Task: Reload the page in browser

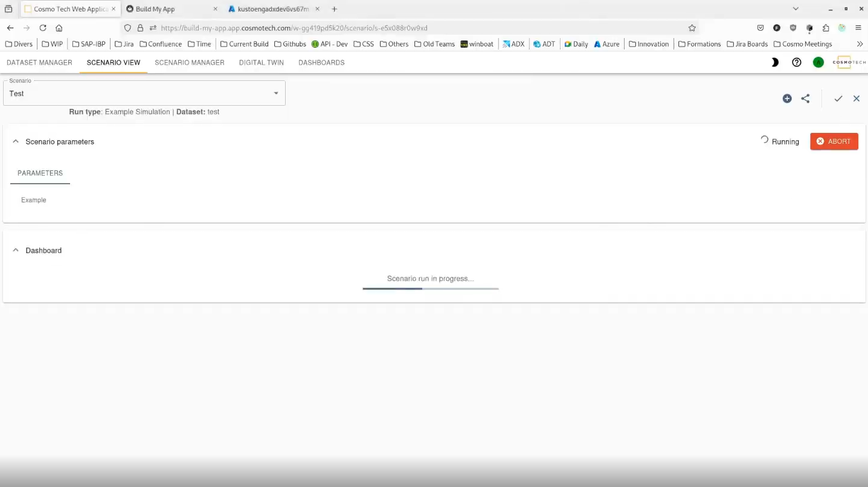Action: 43,28
